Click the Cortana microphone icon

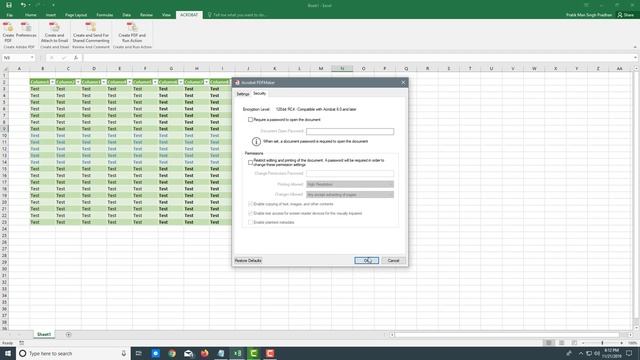(x=124, y=353)
